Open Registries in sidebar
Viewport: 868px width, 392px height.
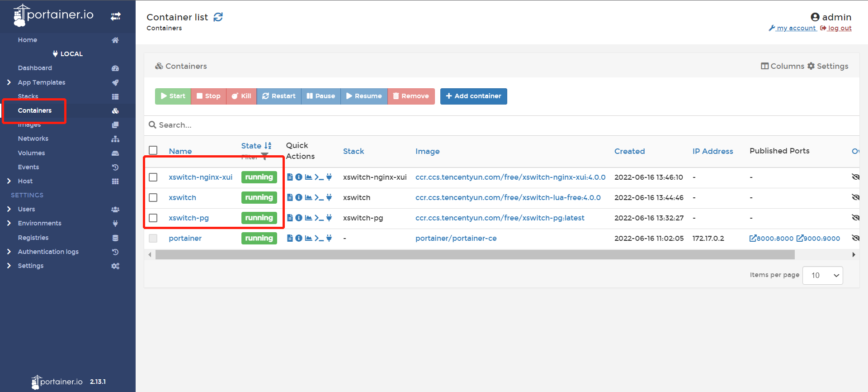(x=33, y=238)
